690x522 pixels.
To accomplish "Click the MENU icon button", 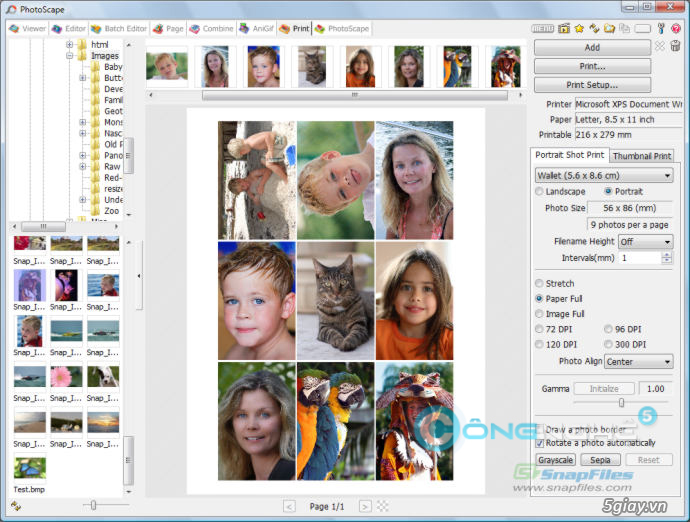I will point(543,29).
